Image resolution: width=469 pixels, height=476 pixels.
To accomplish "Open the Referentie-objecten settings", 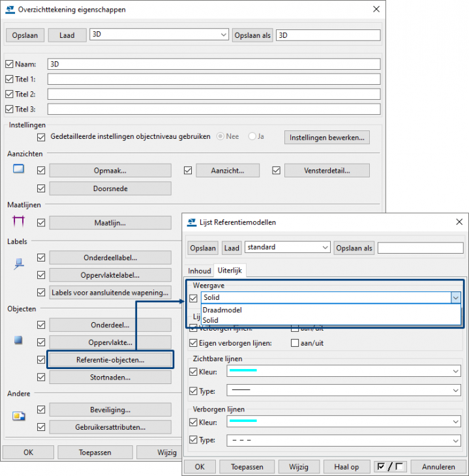I will [110, 360].
